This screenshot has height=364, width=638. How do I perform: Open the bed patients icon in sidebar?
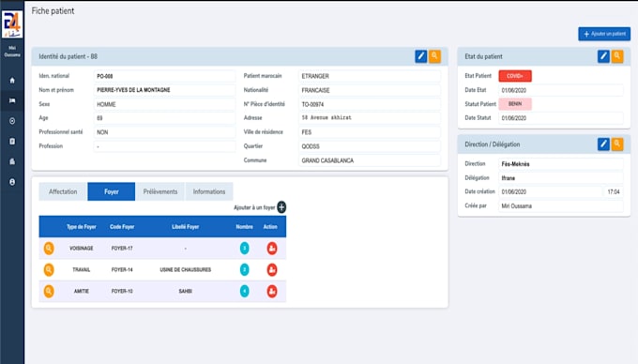pyautogui.click(x=12, y=100)
